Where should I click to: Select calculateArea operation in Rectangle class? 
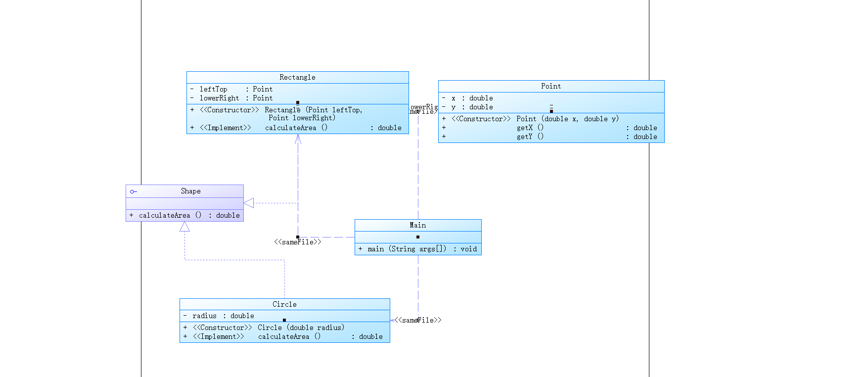pyautogui.click(x=296, y=128)
